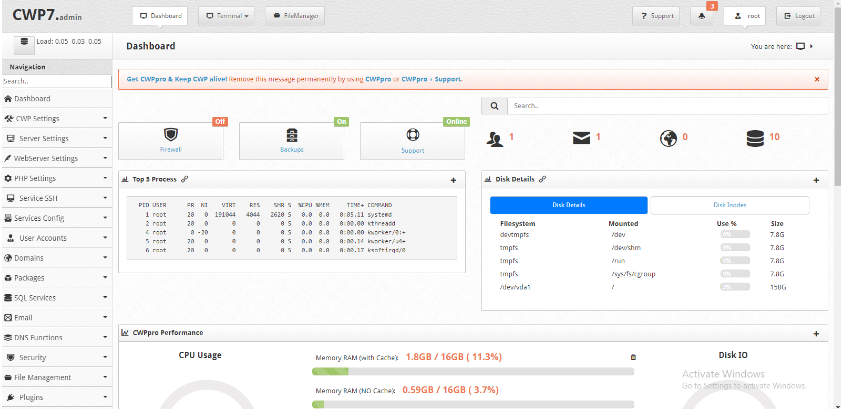Expand Service SSH menu
The image size is (841, 419).
coord(56,198)
